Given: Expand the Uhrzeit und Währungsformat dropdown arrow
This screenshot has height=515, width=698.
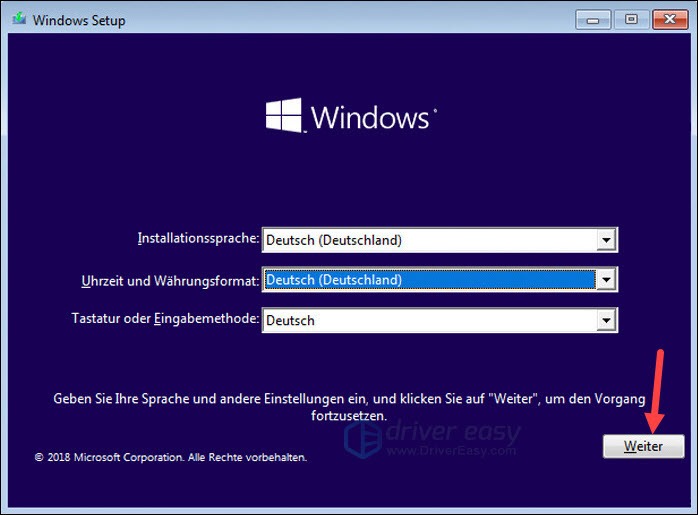Looking at the screenshot, I should click(606, 280).
